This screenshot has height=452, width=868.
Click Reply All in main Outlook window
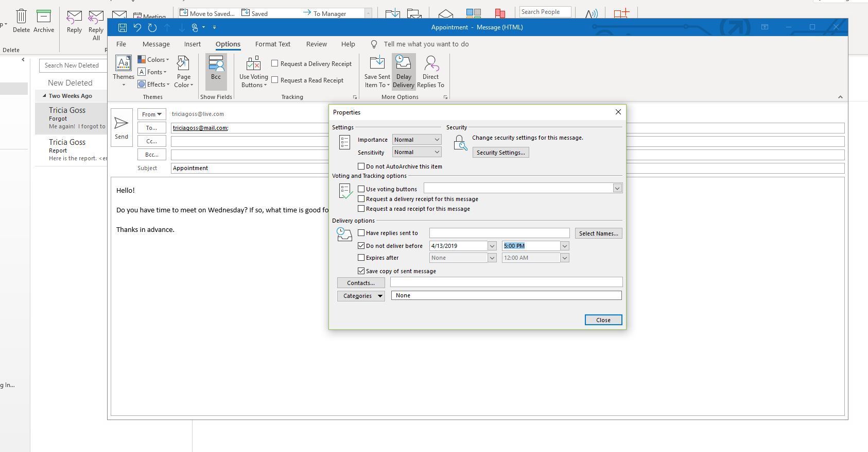pos(96,26)
